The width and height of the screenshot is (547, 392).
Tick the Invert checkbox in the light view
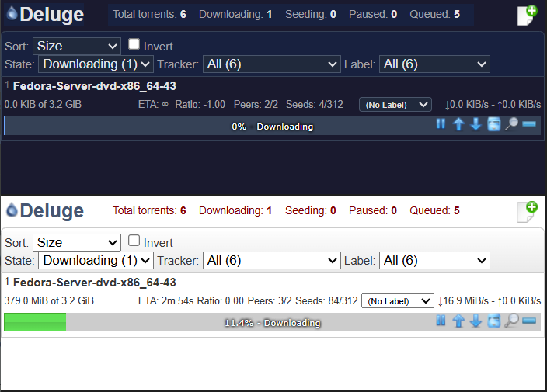tap(134, 241)
